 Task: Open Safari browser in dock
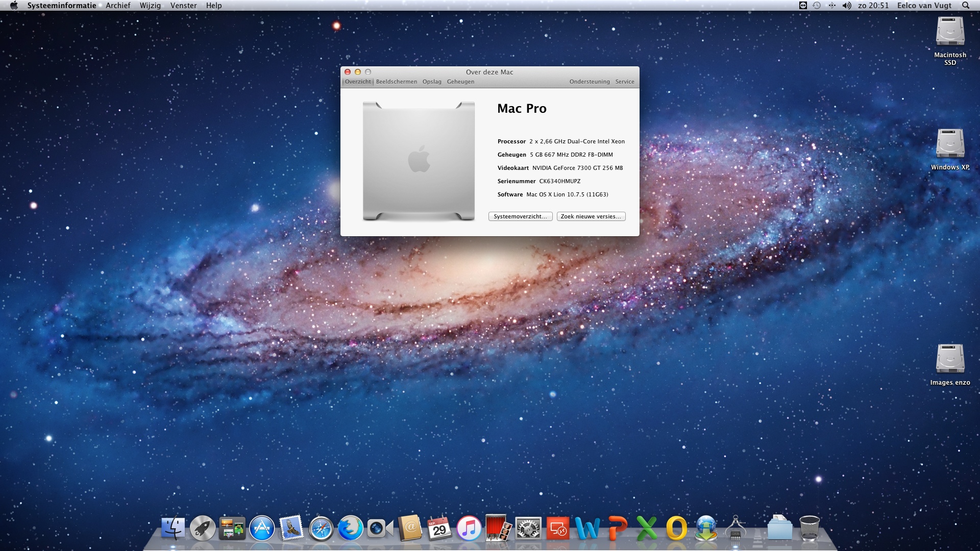(321, 528)
